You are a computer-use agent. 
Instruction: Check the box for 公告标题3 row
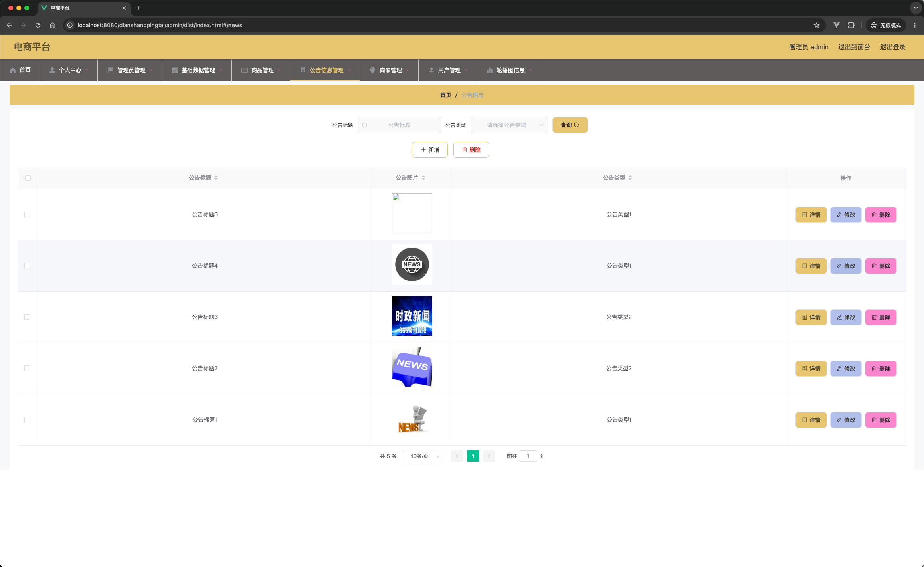[27, 317]
